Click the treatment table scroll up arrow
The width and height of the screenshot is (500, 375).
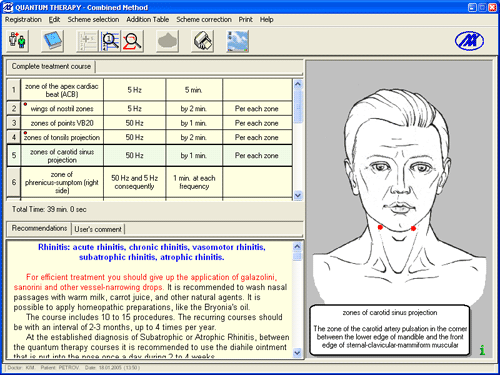(298, 84)
